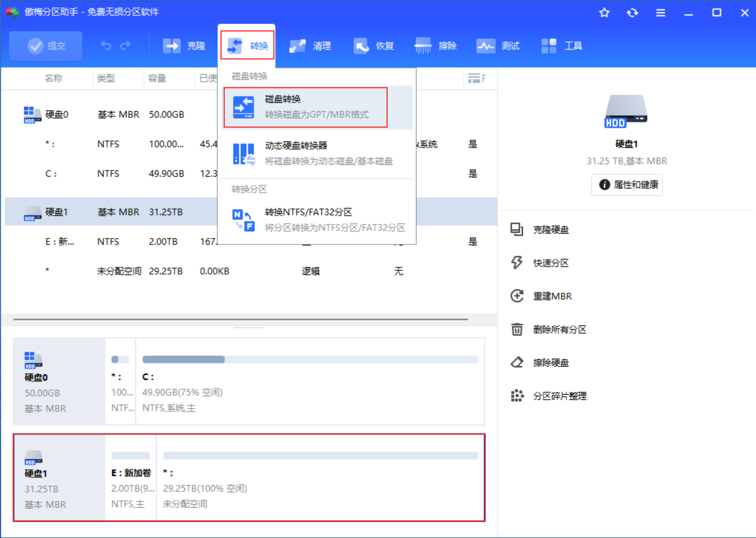Viewport: 756px width, 538px height.
Task: Click the dynamic disk converter icon
Action: 243,154
